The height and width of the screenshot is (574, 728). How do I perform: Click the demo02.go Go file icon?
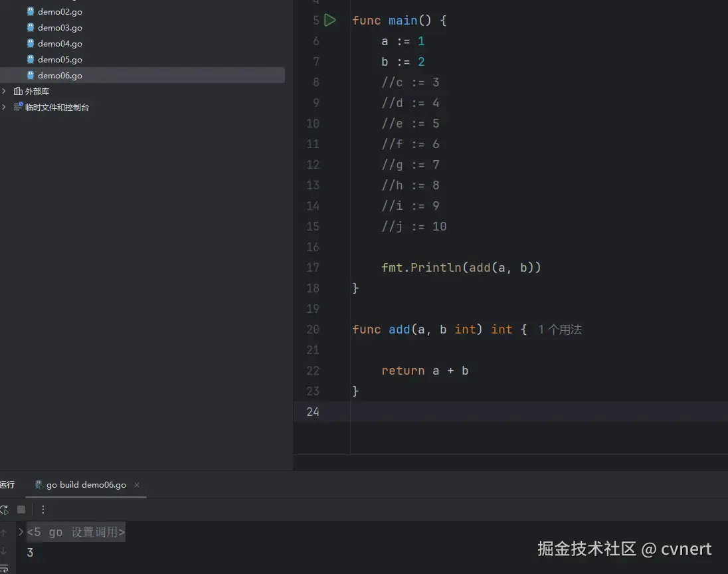31,11
